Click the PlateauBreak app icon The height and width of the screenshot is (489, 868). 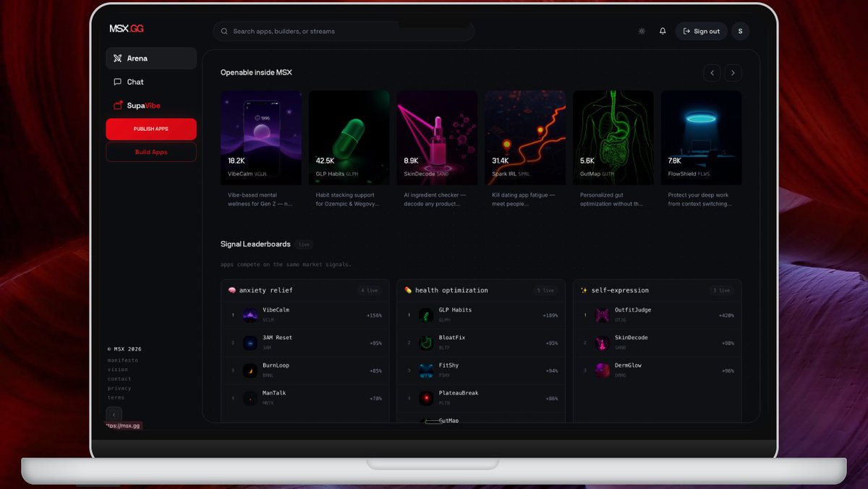pos(426,398)
